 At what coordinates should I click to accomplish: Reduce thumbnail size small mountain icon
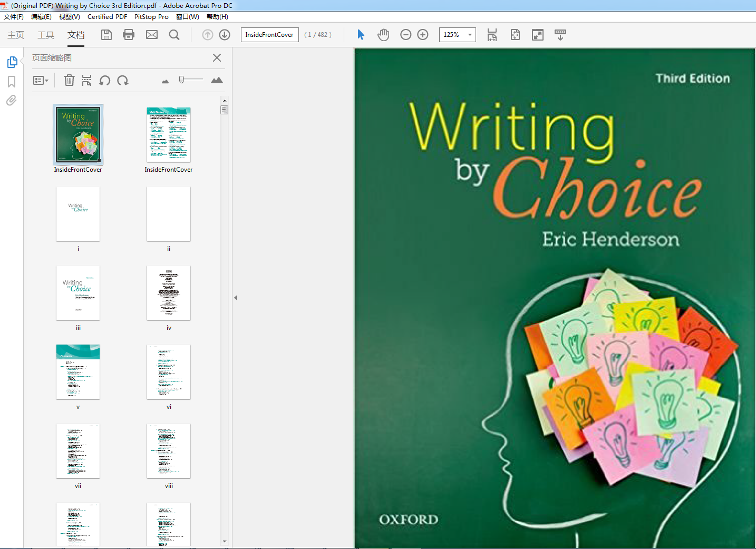click(165, 81)
